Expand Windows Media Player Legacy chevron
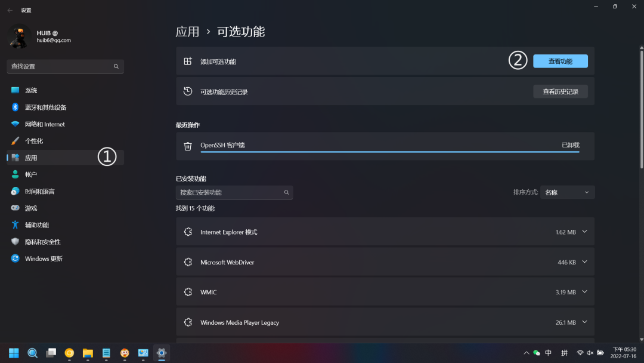Viewport: 644px width, 363px height. (584, 322)
